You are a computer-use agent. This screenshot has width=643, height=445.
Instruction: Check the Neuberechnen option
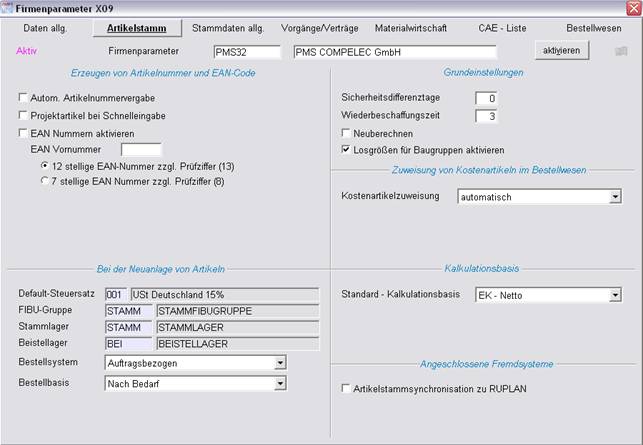(x=346, y=132)
